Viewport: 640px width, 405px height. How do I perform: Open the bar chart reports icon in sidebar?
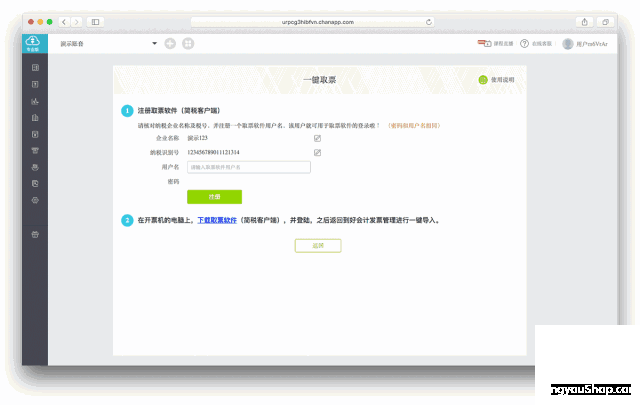tap(35, 101)
